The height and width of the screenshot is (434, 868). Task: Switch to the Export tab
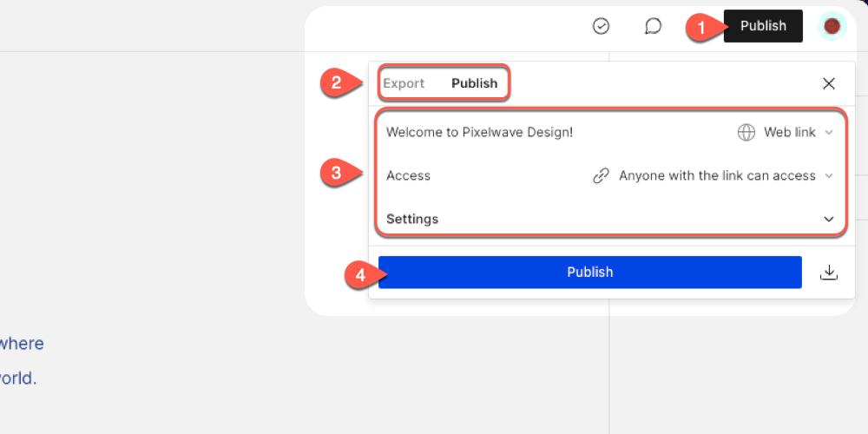point(404,83)
